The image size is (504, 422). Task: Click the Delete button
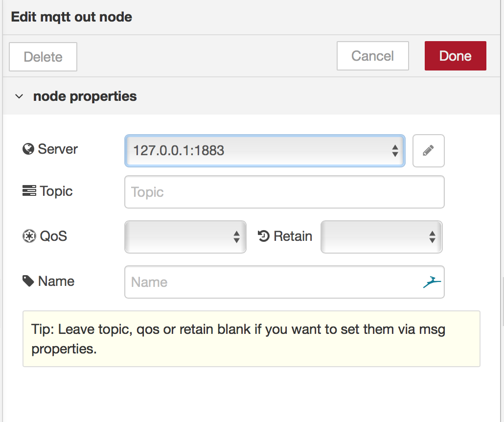pyautogui.click(x=43, y=56)
